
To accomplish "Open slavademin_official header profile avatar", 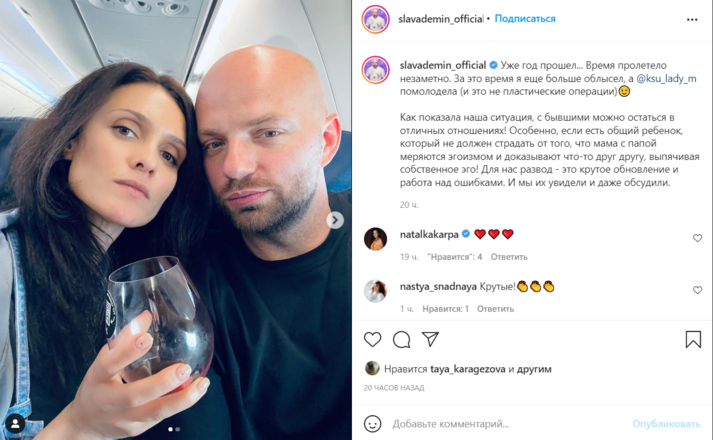I will (376, 20).
